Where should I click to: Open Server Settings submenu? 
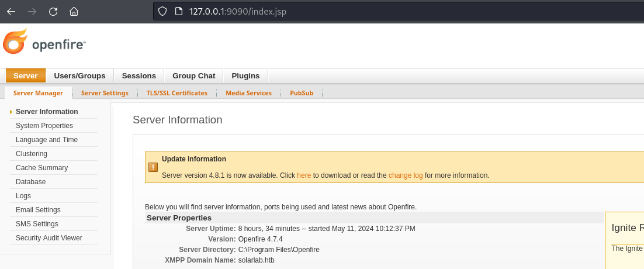105,93
